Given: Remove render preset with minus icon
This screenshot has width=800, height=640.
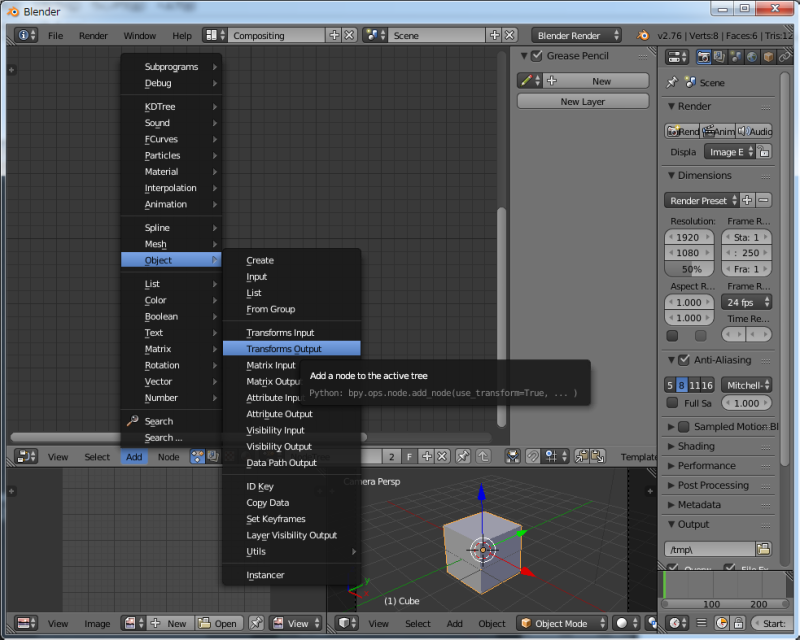Looking at the screenshot, I should tap(763, 200).
